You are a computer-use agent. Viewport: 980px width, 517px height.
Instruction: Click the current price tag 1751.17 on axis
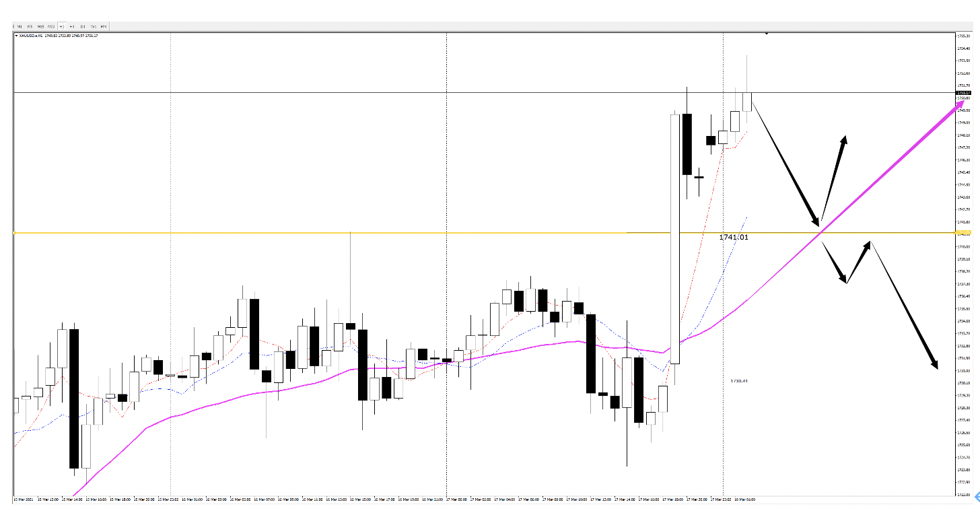click(963, 93)
